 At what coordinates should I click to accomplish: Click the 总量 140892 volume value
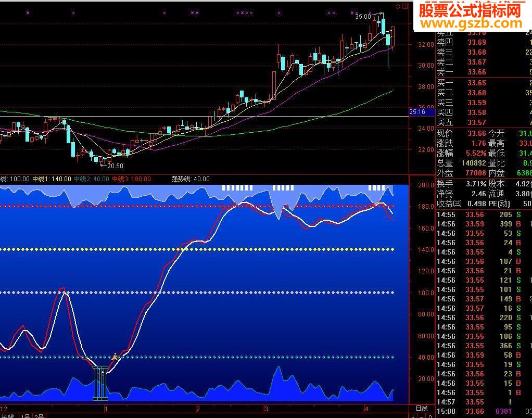click(474, 163)
